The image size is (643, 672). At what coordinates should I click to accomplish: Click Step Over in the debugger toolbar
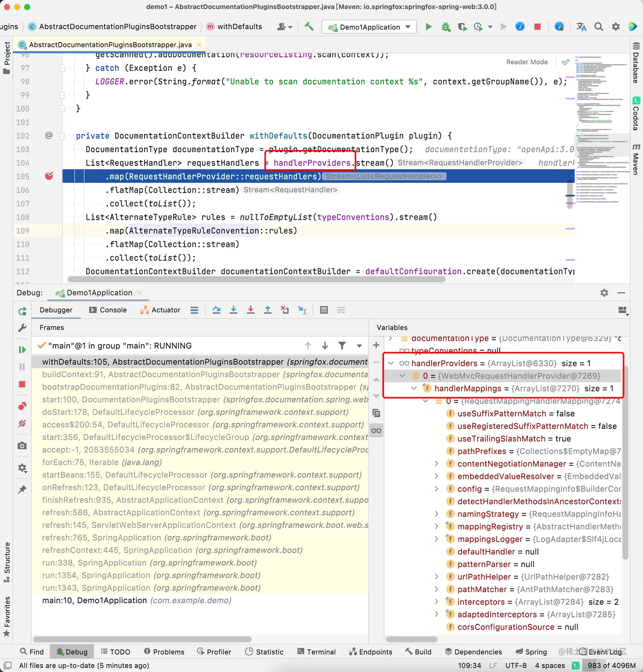(x=216, y=310)
